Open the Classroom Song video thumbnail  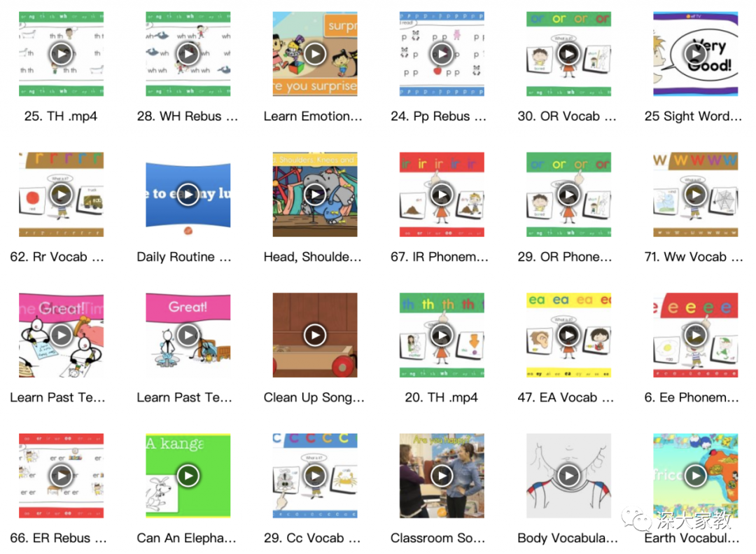tap(442, 476)
